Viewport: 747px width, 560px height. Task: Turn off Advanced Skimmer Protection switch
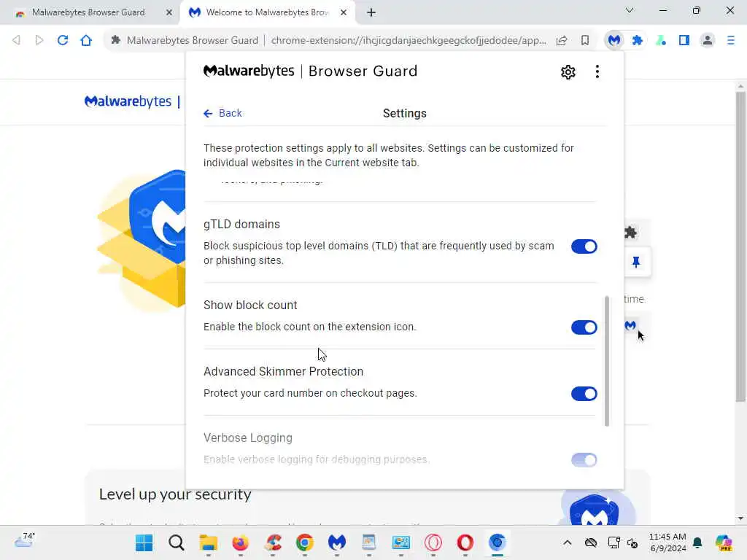(584, 394)
